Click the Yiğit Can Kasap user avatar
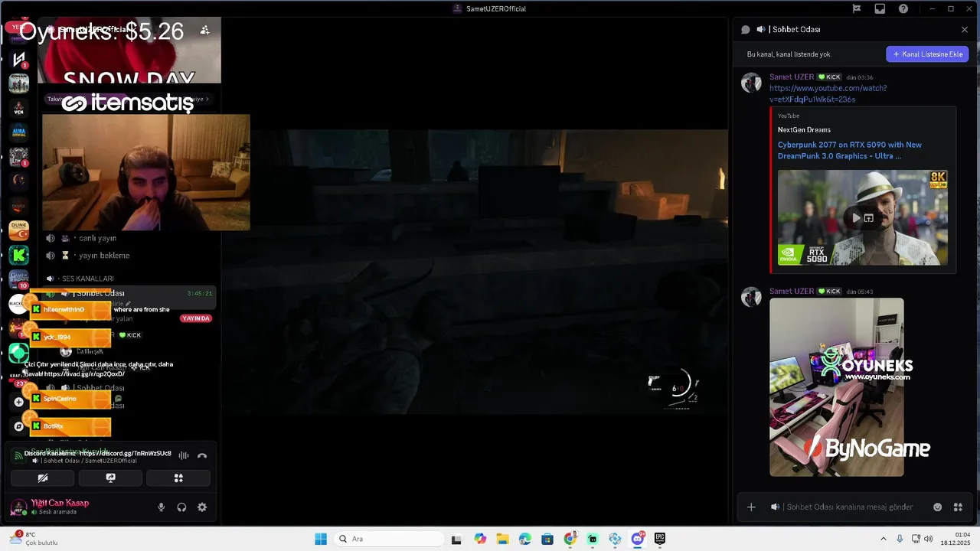Image resolution: width=980 pixels, height=551 pixels. pyautogui.click(x=18, y=507)
